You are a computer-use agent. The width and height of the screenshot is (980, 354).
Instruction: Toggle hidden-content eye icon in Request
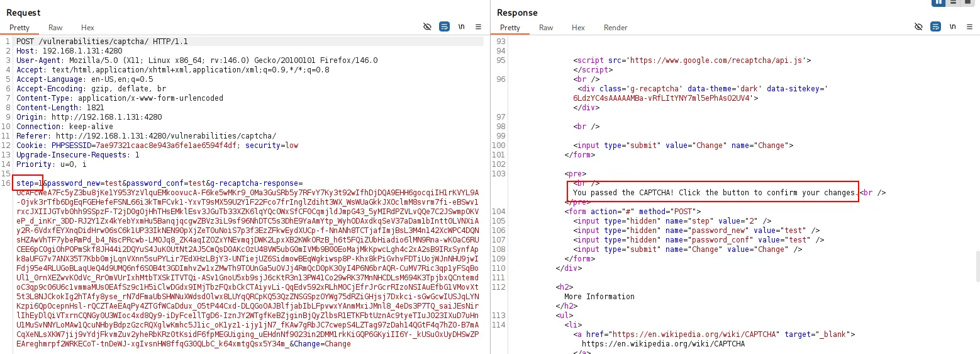[x=427, y=26]
